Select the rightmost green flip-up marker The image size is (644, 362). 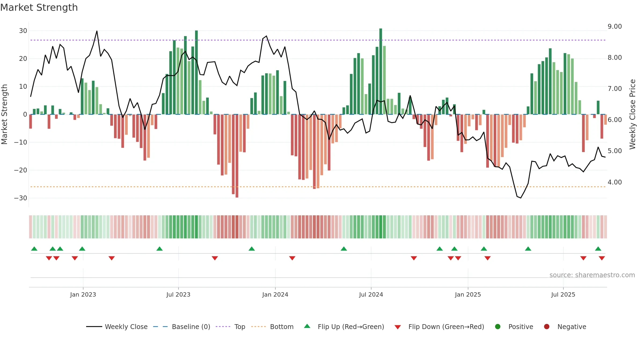598,249
